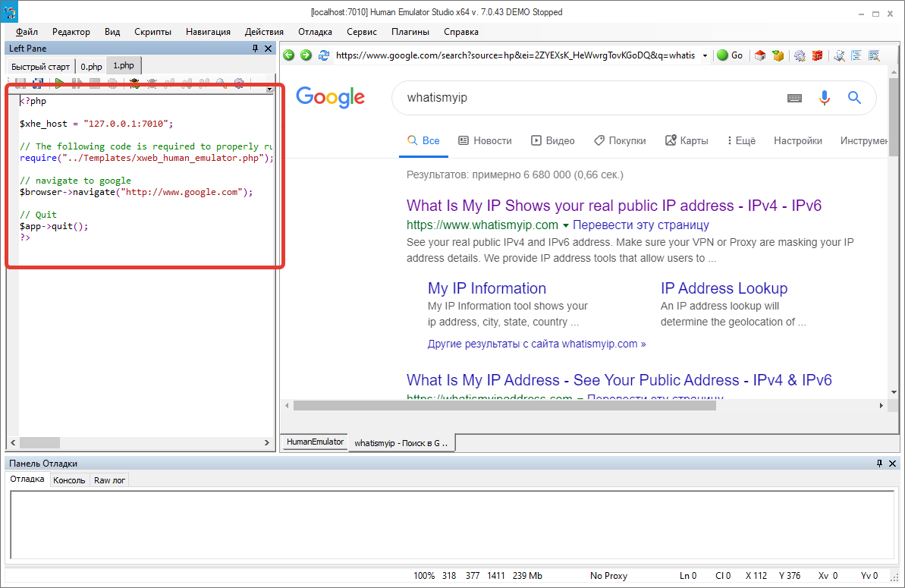Switch to the 0.php script tab
This screenshot has height=588, width=905.
[x=91, y=66]
